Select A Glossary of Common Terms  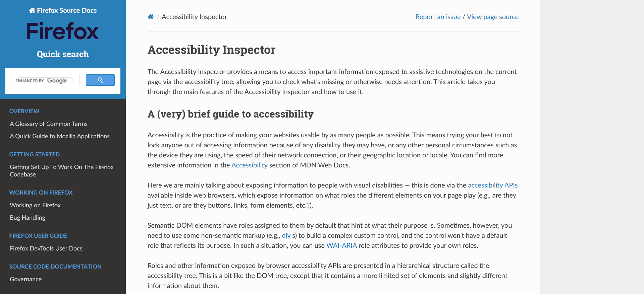pyautogui.click(x=49, y=124)
